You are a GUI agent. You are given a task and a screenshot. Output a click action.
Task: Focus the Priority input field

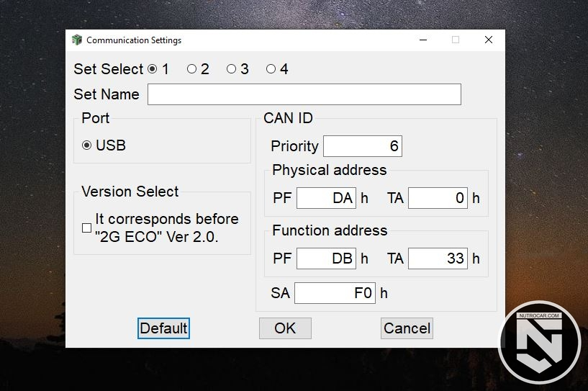tap(362, 146)
